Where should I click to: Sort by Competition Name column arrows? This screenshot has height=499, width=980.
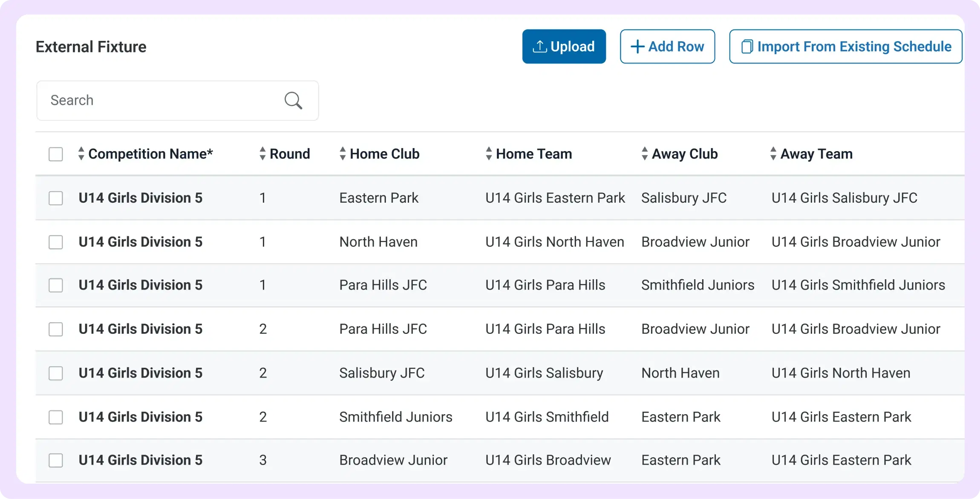click(81, 154)
